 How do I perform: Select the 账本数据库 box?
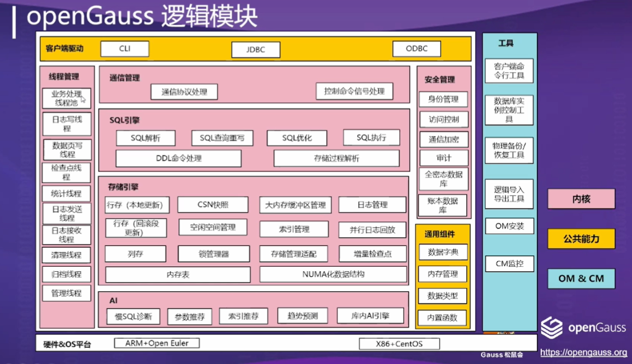443,205
